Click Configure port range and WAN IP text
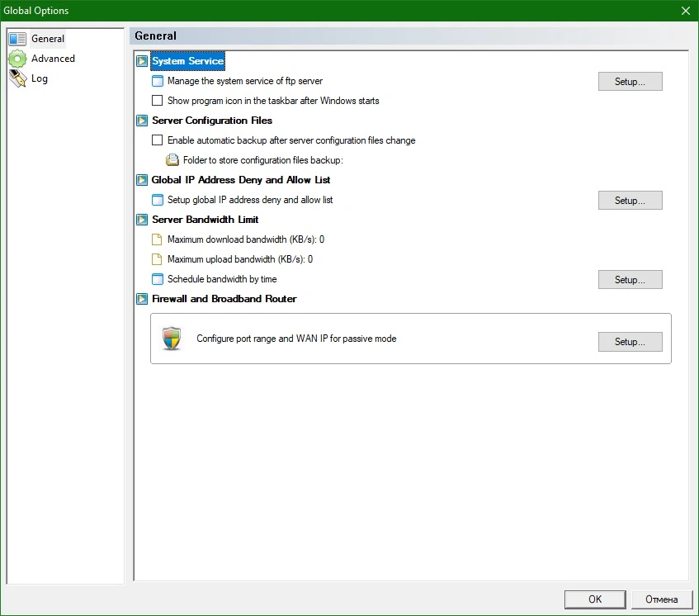This screenshot has height=616, width=699. click(x=296, y=339)
